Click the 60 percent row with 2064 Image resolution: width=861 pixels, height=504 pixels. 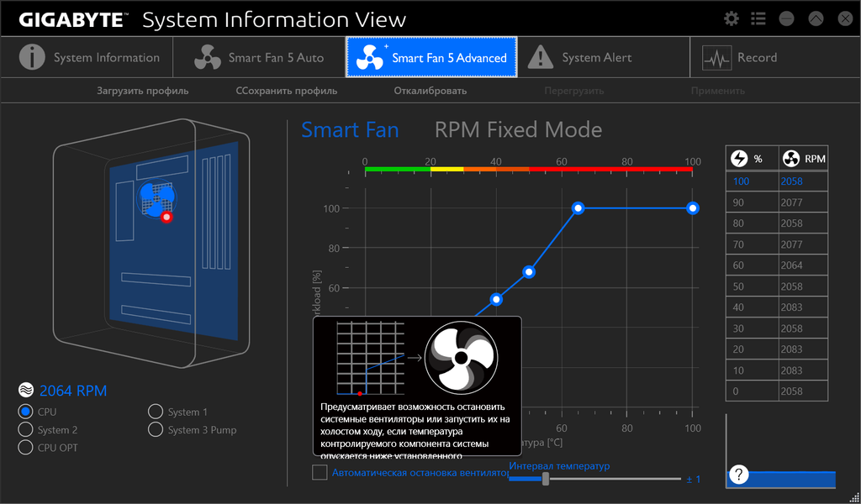776,265
